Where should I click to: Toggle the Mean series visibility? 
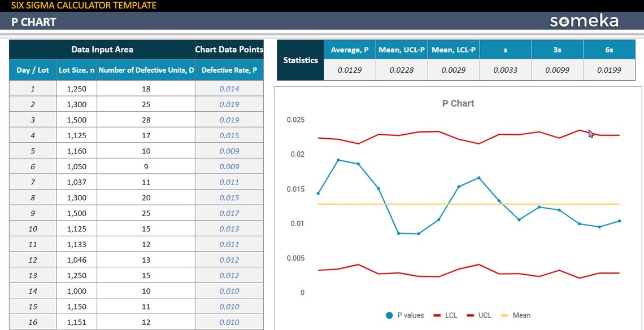[504, 315]
